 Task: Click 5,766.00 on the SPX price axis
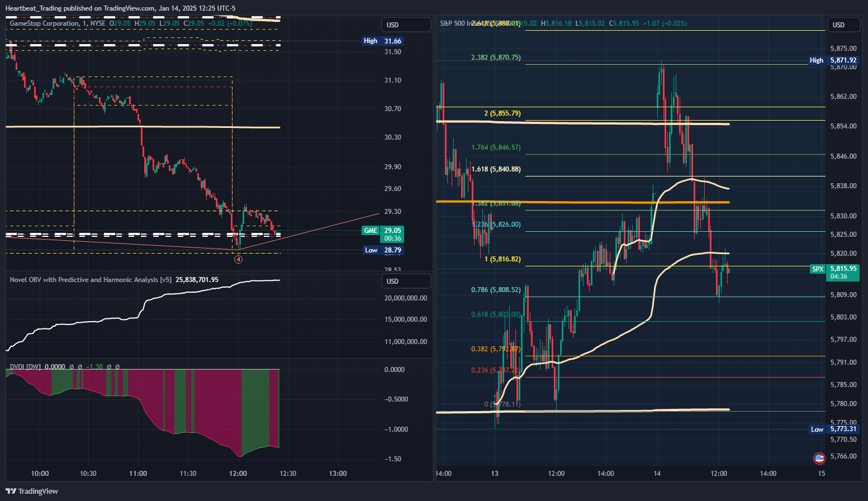click(843, 456)
